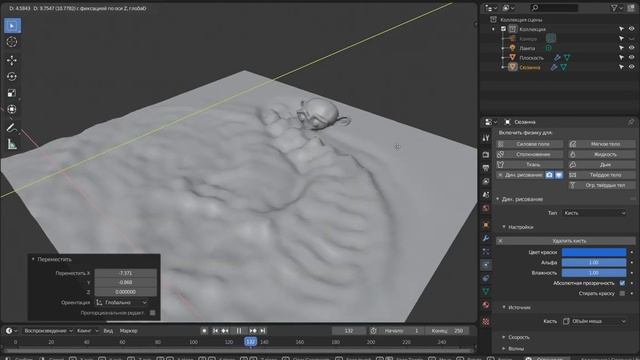The image size is (640, 360).
Task: Toggle Dynamic Paint viewport display icon
Action: 559,175
